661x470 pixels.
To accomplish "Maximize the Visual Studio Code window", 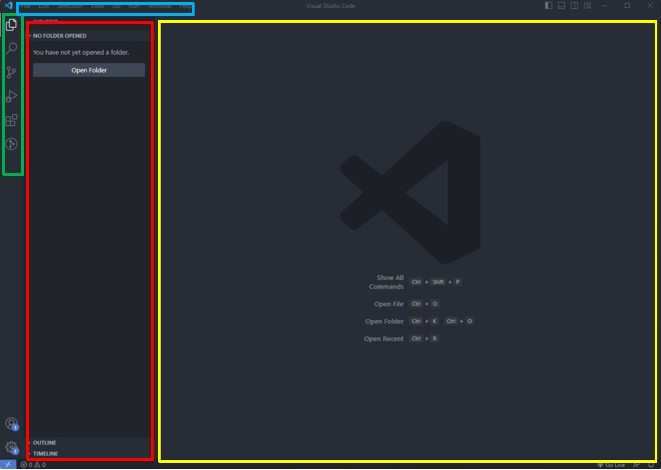I will tap(627, 5).
